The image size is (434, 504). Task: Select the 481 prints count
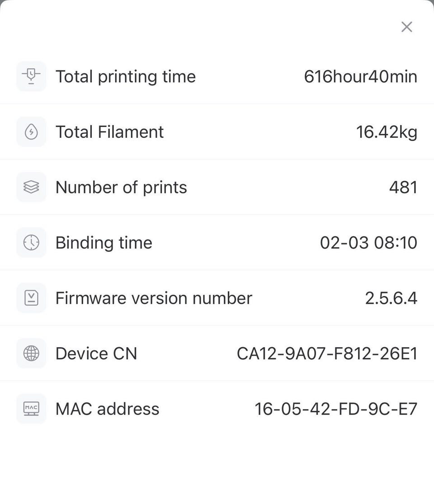(x=403, y=188)
